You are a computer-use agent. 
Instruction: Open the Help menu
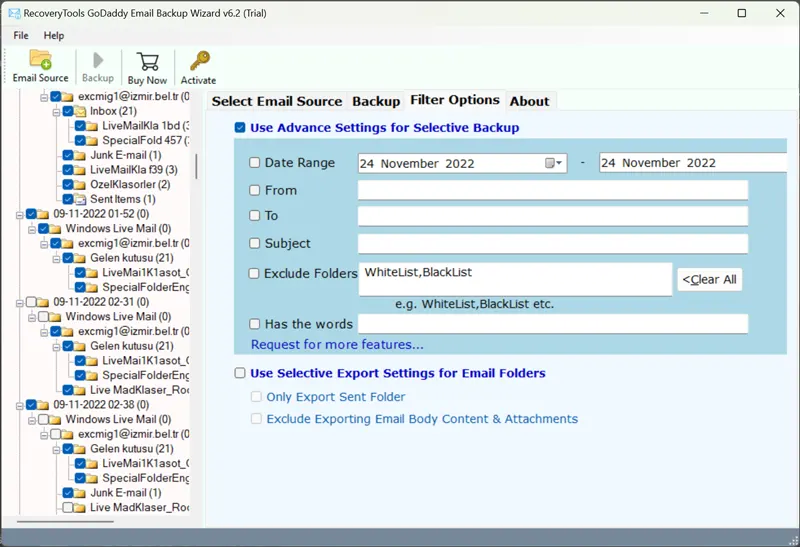coord(54,35)
